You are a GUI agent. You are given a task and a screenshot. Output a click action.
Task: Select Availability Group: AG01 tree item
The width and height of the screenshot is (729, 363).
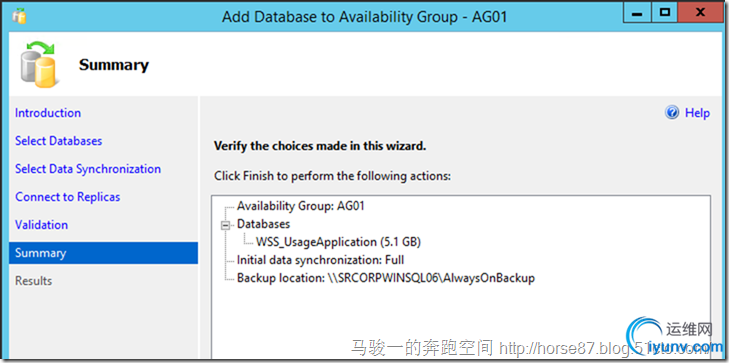click(300, 206)
